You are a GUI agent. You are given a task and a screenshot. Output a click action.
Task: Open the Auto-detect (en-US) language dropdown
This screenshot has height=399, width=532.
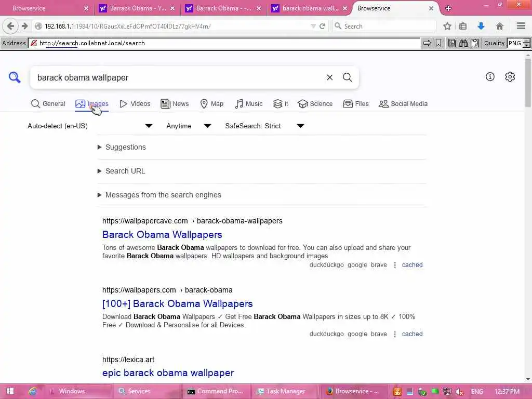(x=89, y=126)
